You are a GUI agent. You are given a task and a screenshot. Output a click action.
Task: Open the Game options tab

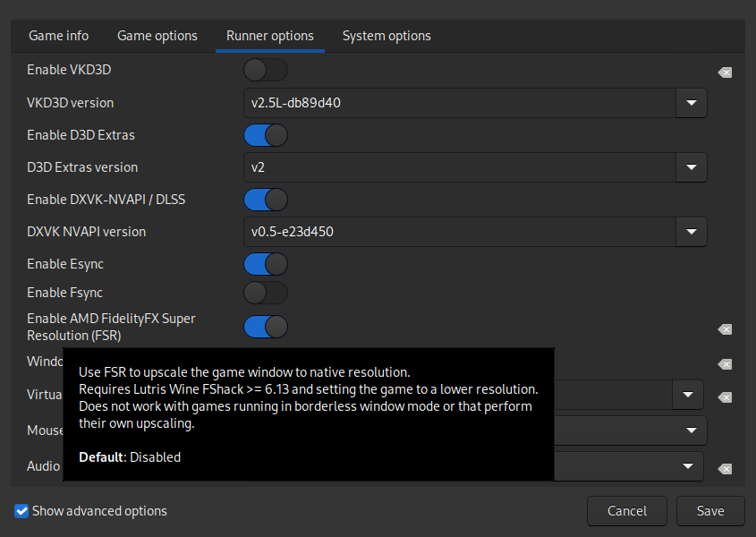pyautogui.click(x=157, y=36)
